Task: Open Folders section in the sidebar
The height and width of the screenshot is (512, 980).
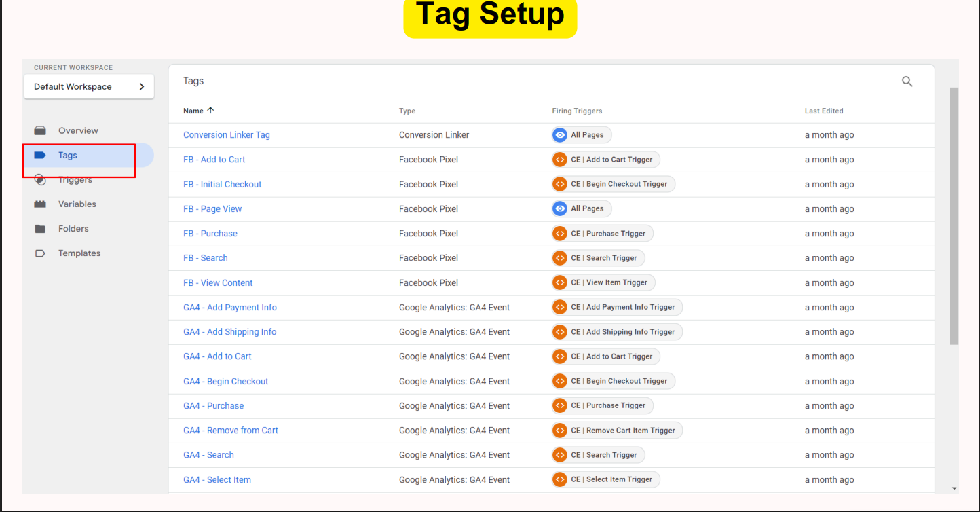Action: (73, 229)
